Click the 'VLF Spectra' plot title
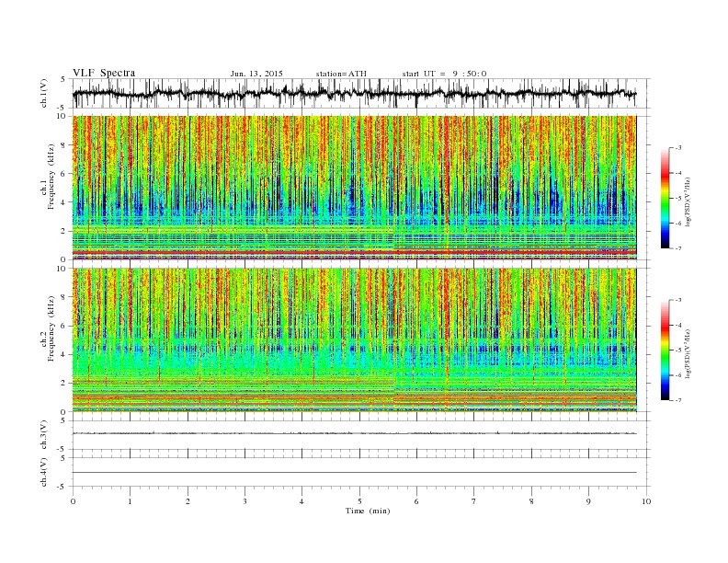Viewport: 728px width, 563px height. (x=104, y=73)
